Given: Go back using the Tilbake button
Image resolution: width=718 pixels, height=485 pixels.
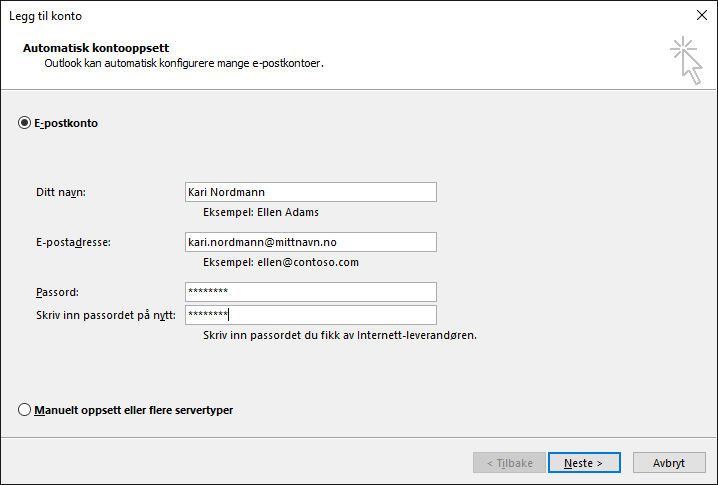Looking at the screenshot, I should click(x=509, y=463).
